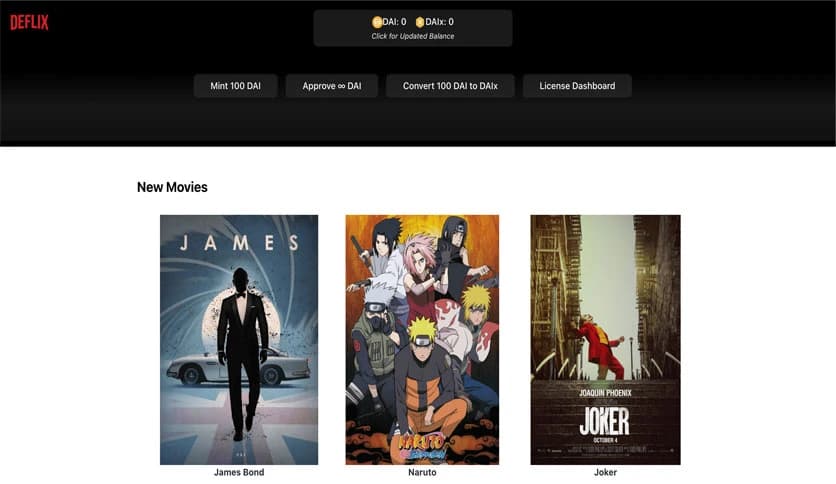Click the DEFLIX logo
The width and height of the screenshot is (836, 484).
(x=29, y=22)
